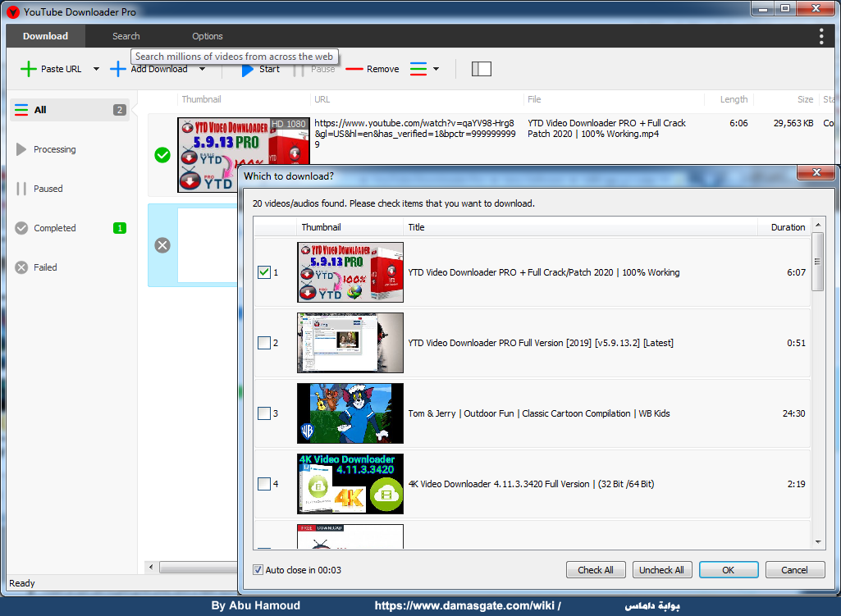Viewport: 841px width, 616px height.
Task: Switch to the Download tab
Action: coord(46,36)
